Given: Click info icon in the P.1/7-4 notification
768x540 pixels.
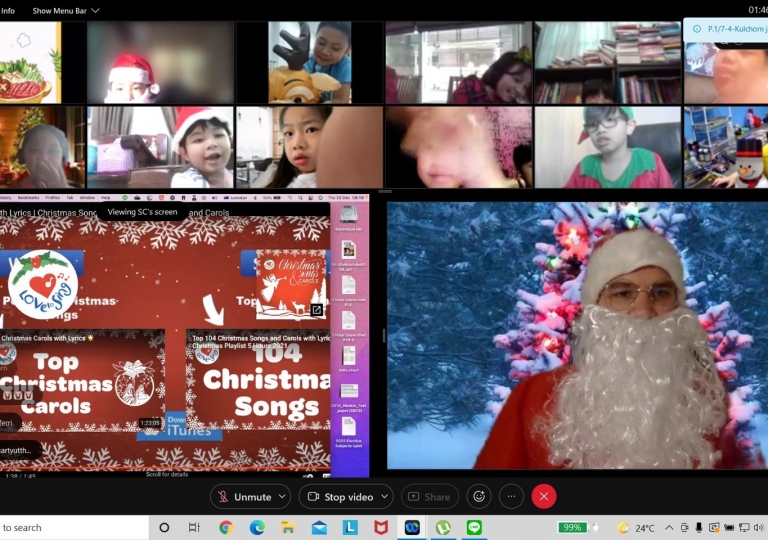Looking at the screenshot, I should tap(696, 29).
